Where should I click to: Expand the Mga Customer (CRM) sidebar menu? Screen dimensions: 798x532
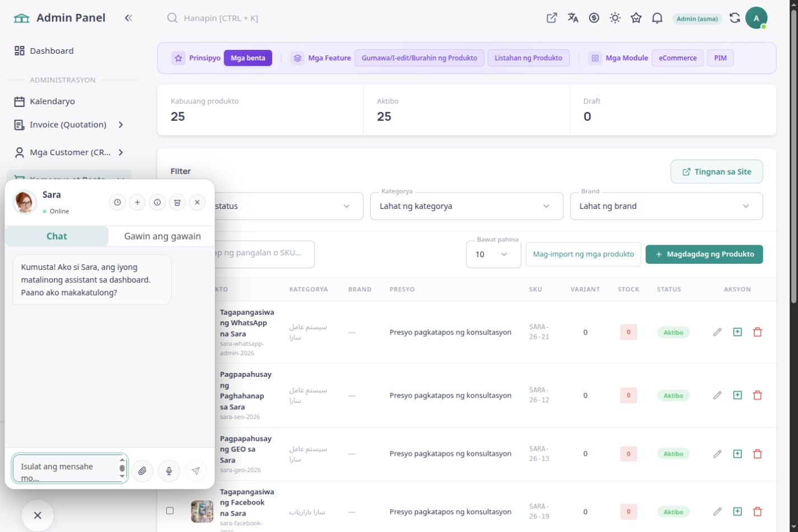coord(69,152)
